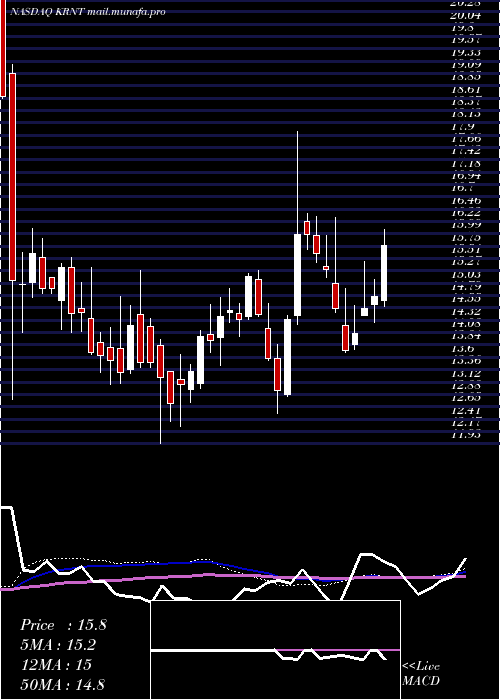Image resolution: width=500 pixels, height=700 pixels.
Task: Click the 20.04 price axis label
Action: coord(466,16)
